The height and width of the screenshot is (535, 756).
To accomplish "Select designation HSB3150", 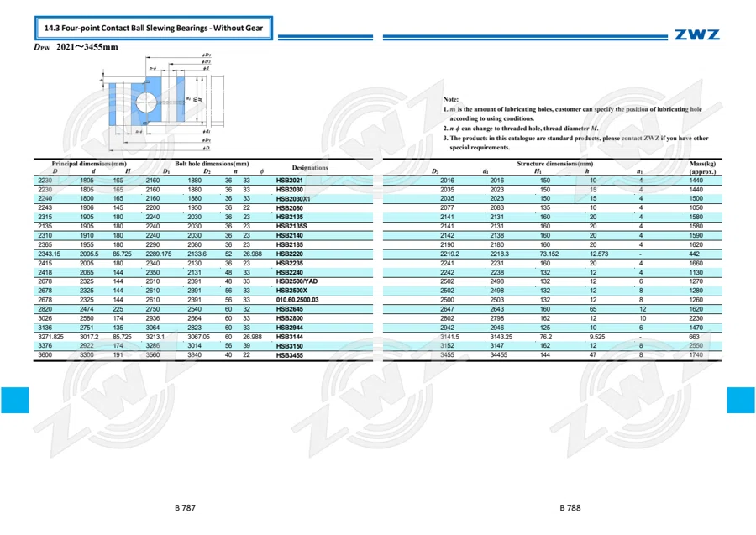I will pyautogui.click(x=289, y=345).
